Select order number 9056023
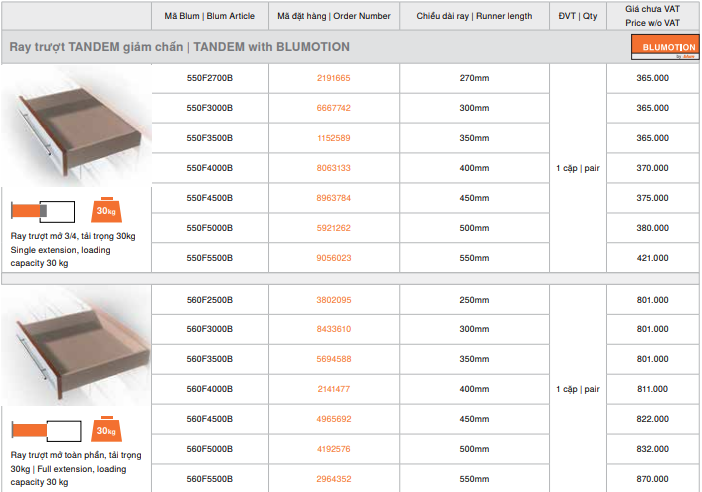702x492 pixels. [x=334, y=258]
